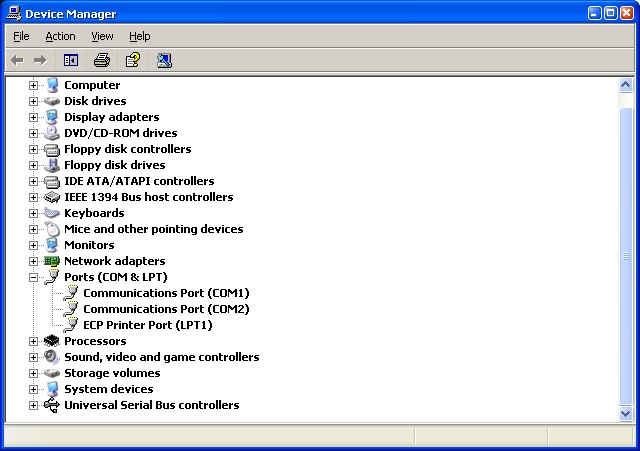Click the LPT1 printer port icon

(x=71, y=325)
